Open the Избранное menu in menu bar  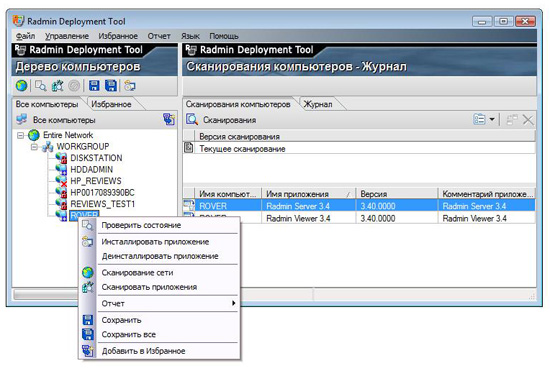[118, 36]
